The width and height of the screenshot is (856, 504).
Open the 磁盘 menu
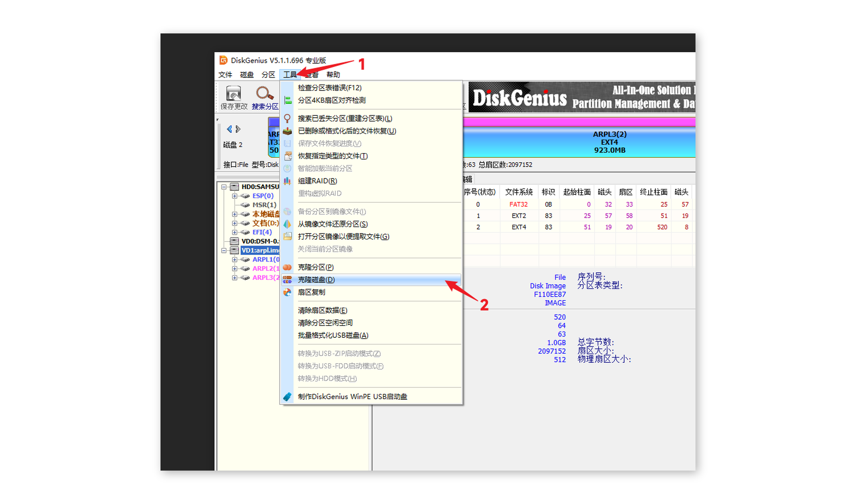(x=247, y=74)
